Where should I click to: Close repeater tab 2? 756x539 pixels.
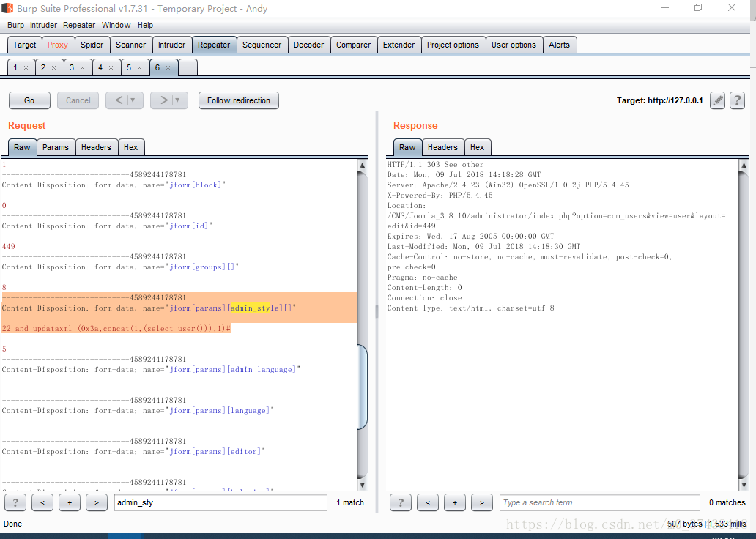(54, 68)
